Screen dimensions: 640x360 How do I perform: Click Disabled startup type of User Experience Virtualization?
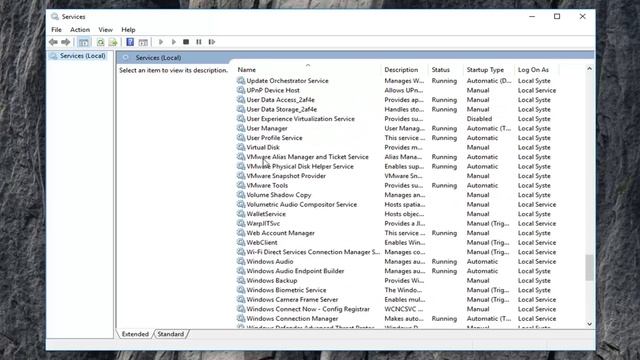[x=479, y=119]
